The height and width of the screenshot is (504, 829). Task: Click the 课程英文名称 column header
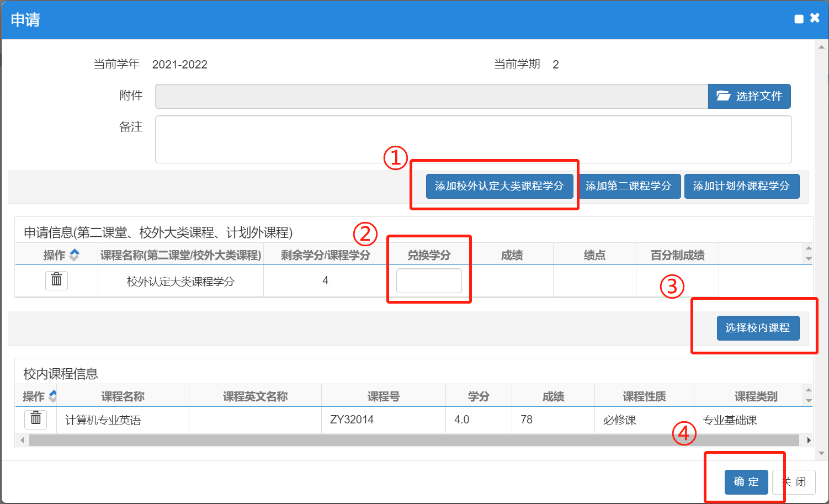pos(255,396)
